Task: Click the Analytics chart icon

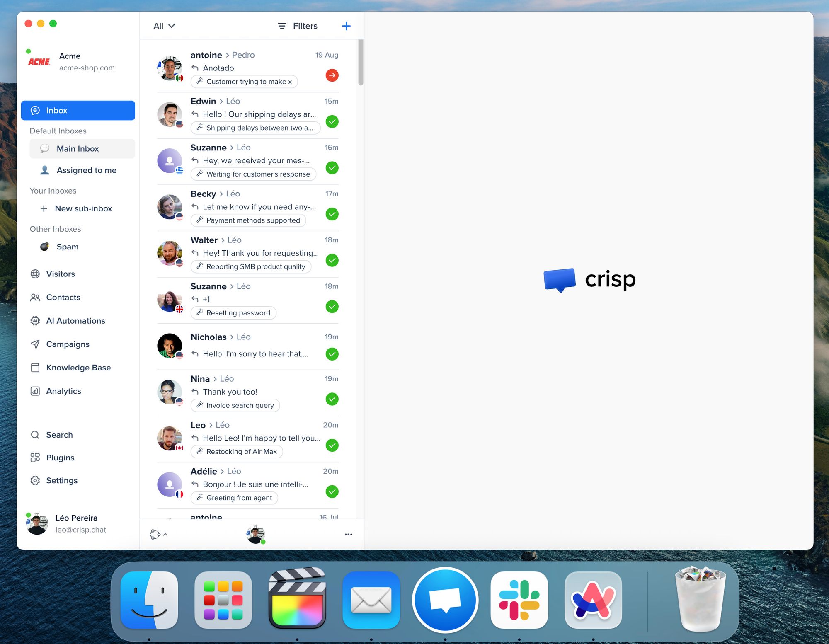Action: (x=35, y=391)
